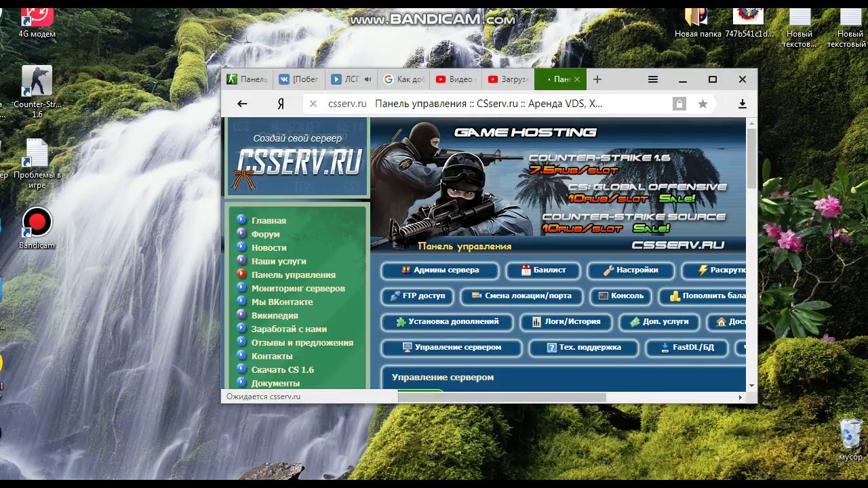Open the Настройки button
Screen dimensions: 868x488
pos(631,270)
